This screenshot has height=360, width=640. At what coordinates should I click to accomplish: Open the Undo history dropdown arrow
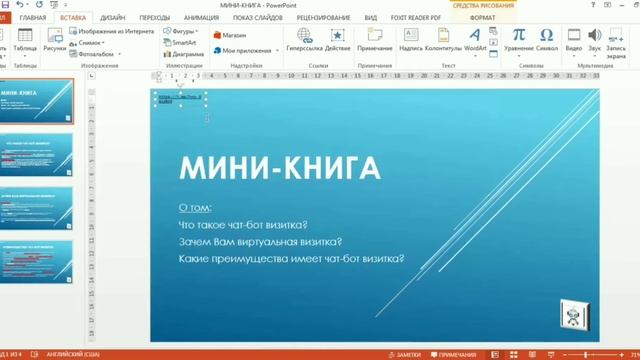(x=27, y=5)
